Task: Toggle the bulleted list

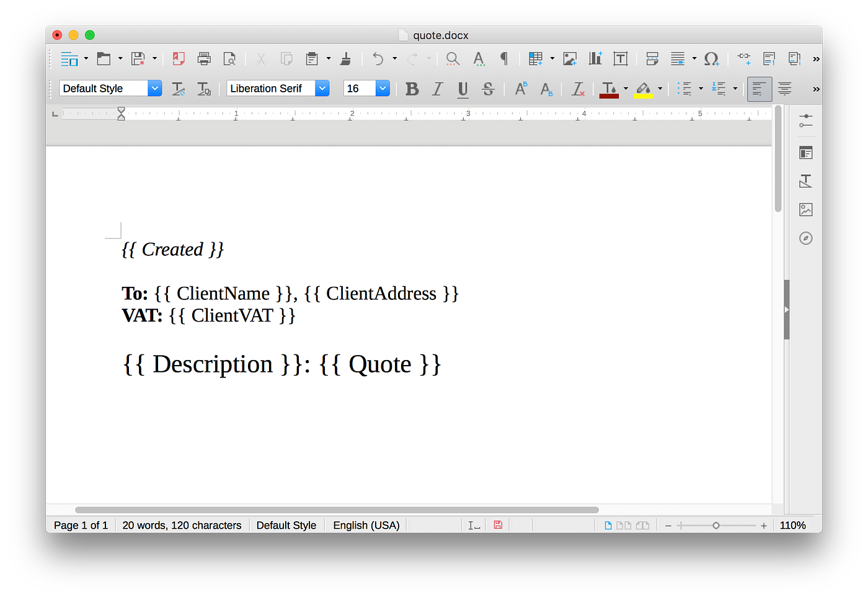Action: pyautogui.click(x=684, y=89)
